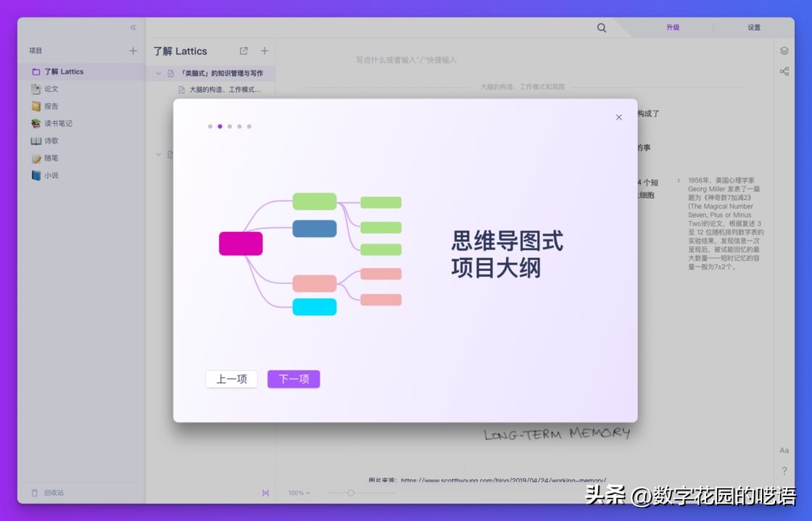This screenshot has height=521, width=812.
Task: Open the Aa typography settings icon
Action: [784, 451]
